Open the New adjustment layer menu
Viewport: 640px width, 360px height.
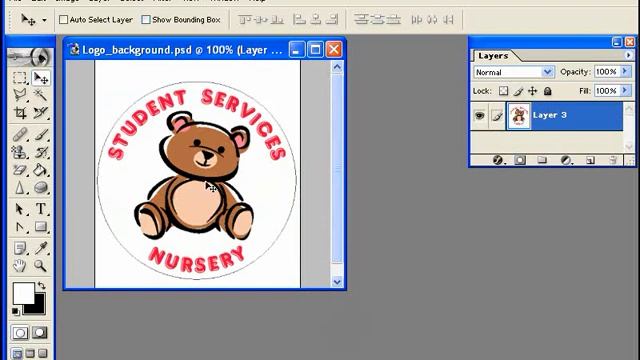tap(566, 160)
